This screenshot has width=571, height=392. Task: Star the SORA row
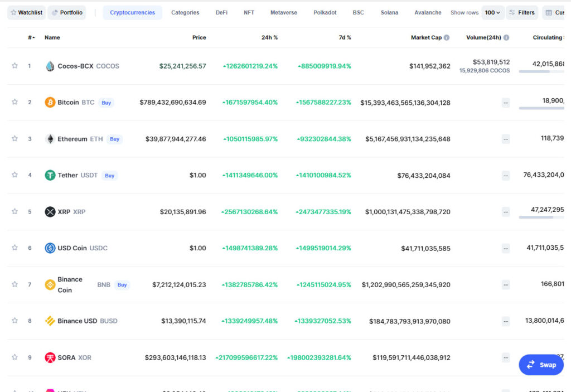pos(14,357)
